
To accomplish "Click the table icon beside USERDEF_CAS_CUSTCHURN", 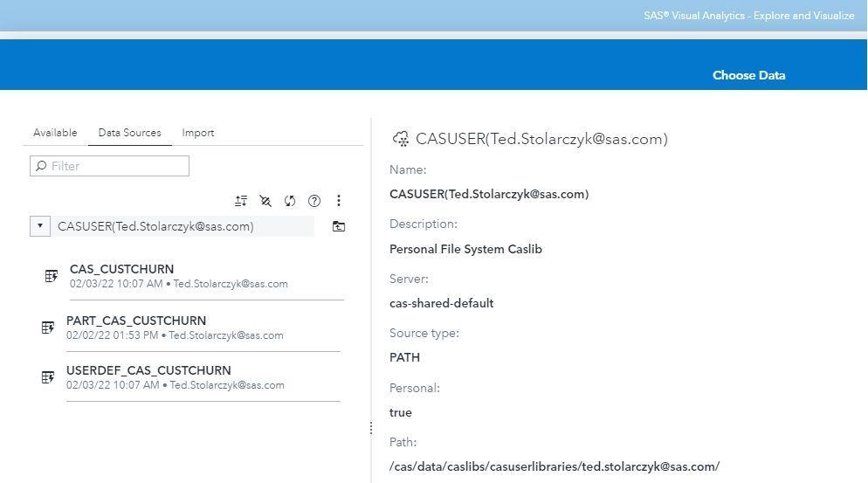I will (48, 377).
